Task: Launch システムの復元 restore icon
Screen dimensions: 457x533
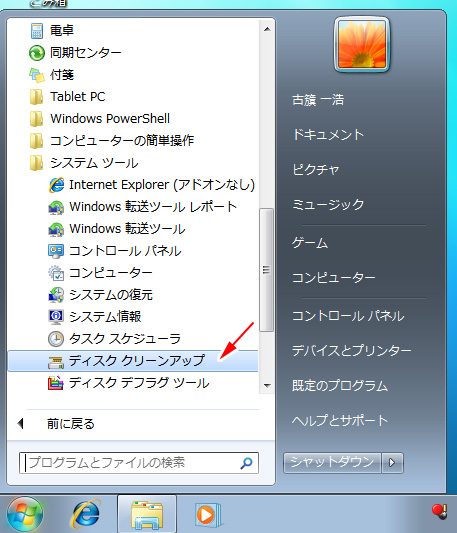Action: click(x=56, y=295)
